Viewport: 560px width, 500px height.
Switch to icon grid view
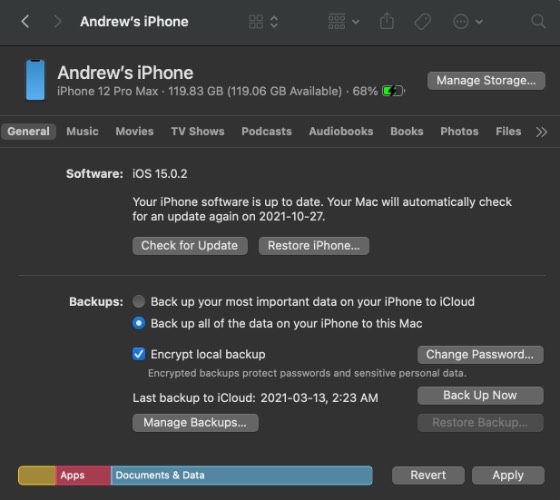coord(256,22)
